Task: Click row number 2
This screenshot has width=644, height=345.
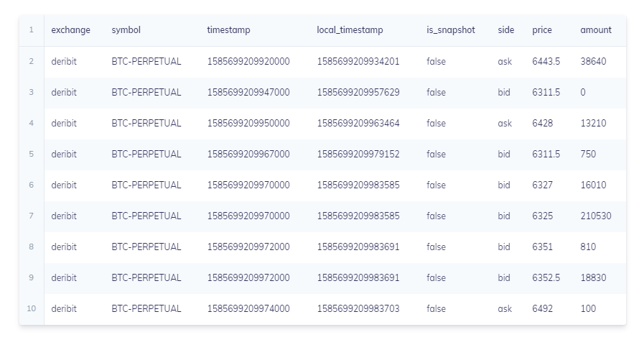Action: pos(31,61)
